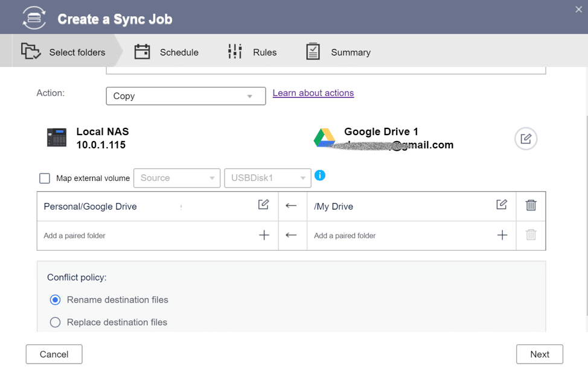Click the Next button
Screen dimensions: 588x375
pos(539,354)
